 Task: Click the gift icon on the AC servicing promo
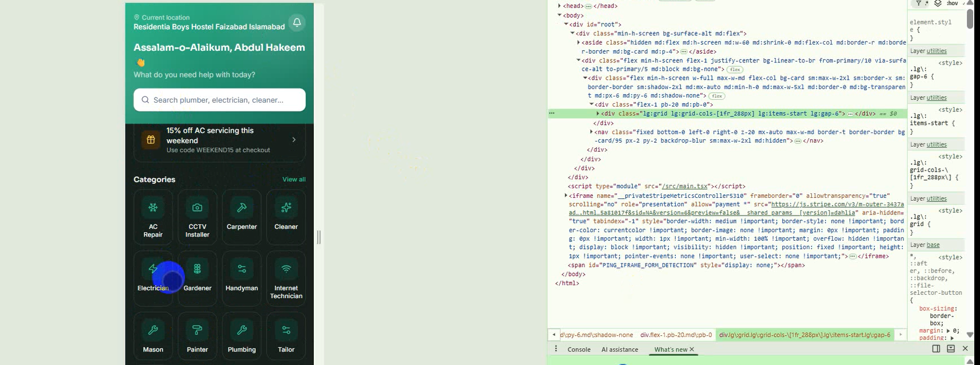151,140
